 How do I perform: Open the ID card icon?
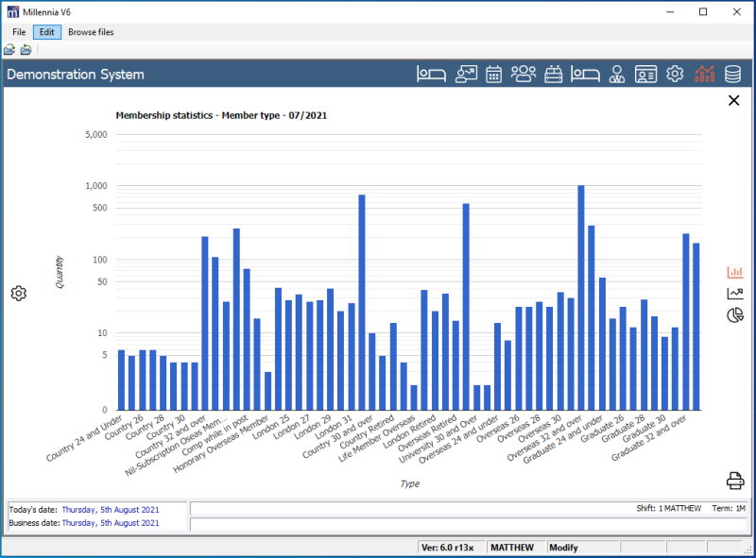click(645, 74)
